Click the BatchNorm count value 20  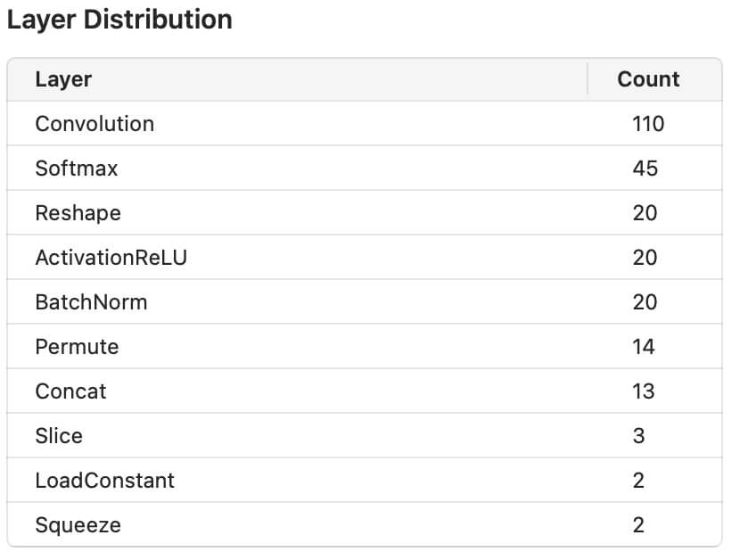click(x=645, y=302)
